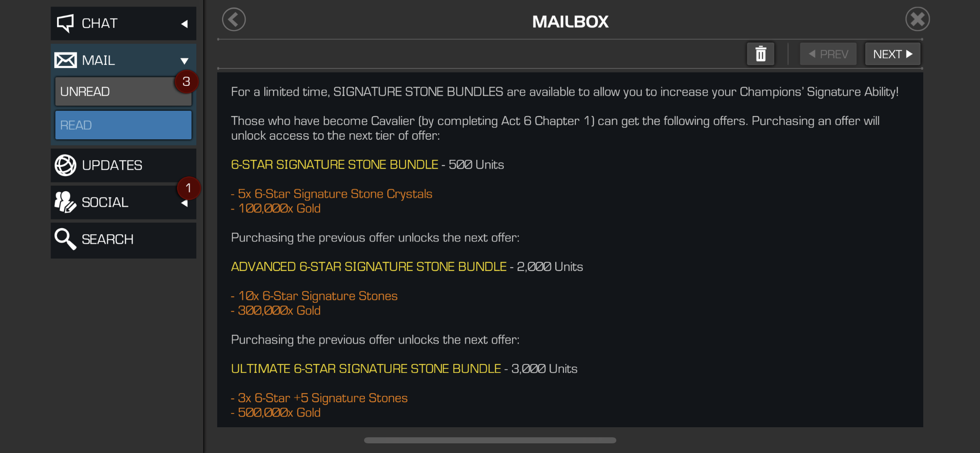Screen dimensions: 980x453
Task: Expand the Chat section arrow
Action: pyautogui.click(x=185, y=24)
